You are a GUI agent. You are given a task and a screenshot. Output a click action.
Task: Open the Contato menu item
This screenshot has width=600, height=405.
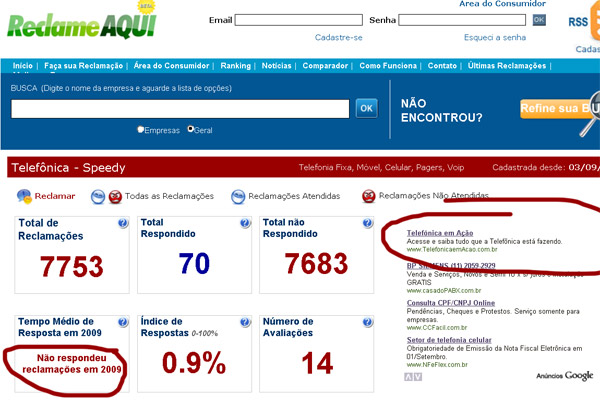(442, 65)
